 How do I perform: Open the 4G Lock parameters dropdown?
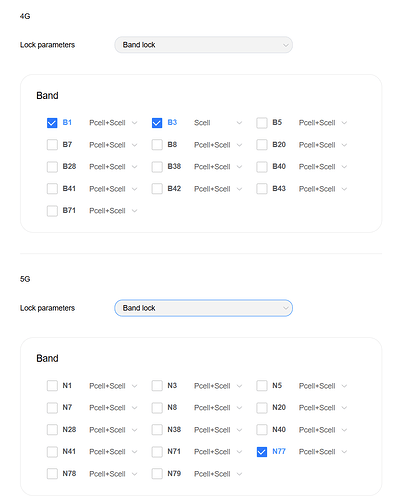coord(203,45)
